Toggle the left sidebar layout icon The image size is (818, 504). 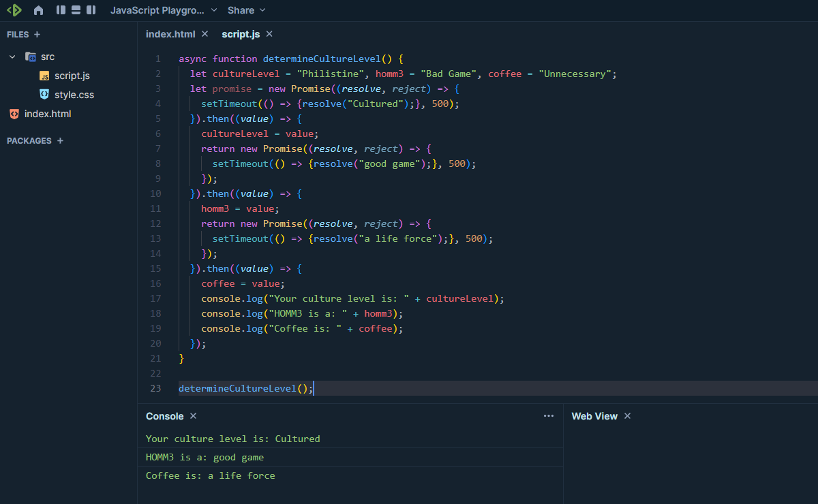tap(61, 10)
